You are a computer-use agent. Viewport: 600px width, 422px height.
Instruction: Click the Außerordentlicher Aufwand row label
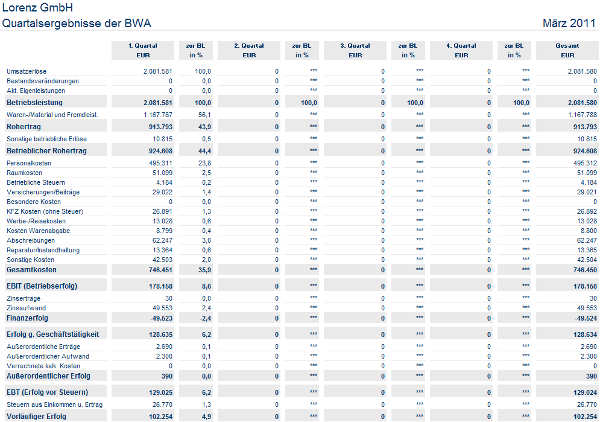pyautogui.click(x=48, y=357)
